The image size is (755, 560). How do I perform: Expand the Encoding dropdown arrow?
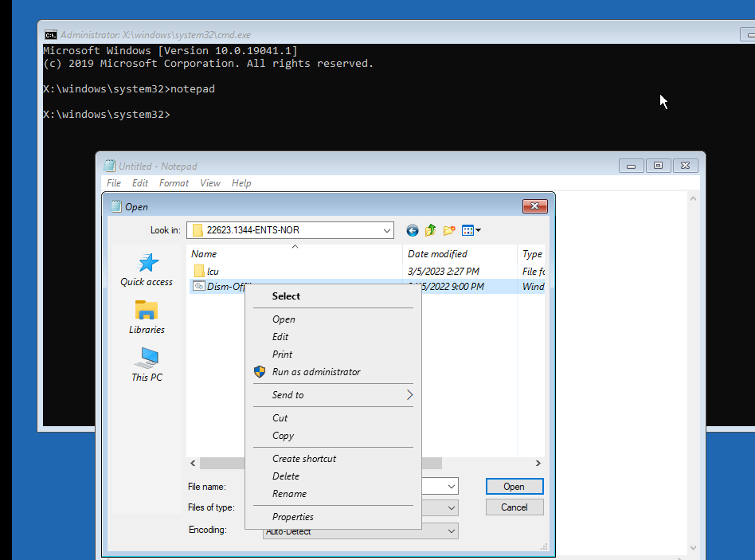pyautogui.click(x=452, y=531)
